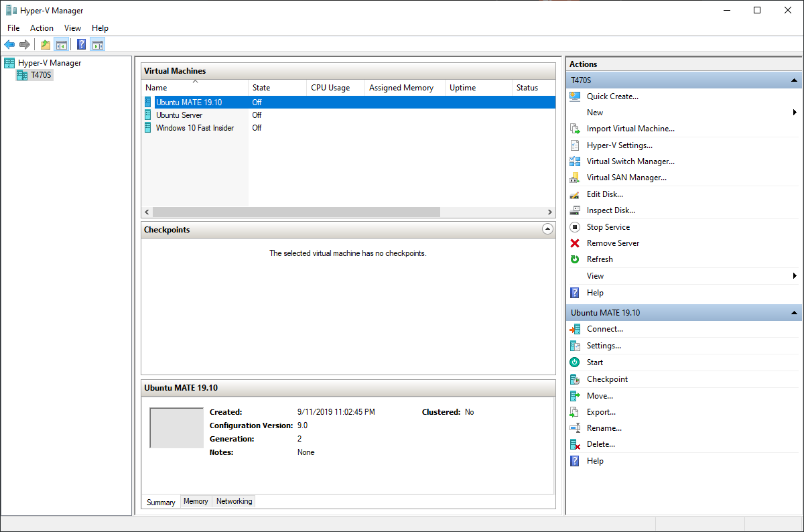Viewport: 804px width, 532px height.
Task: Click the Delete virtual machine icon
Action: [574, 444]
